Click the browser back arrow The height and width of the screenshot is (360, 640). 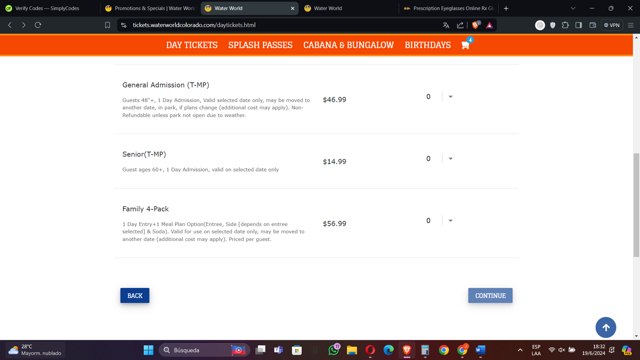(x=10, y=25)
